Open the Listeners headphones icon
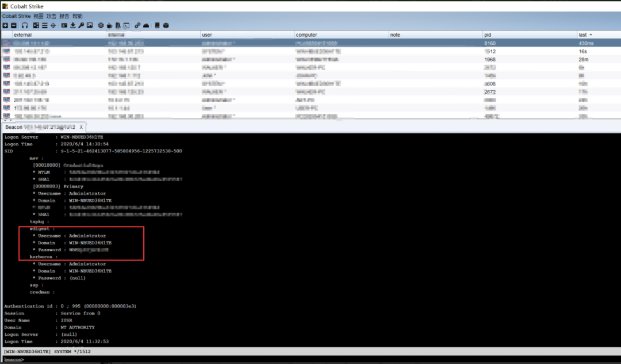 tap(25, 25)
